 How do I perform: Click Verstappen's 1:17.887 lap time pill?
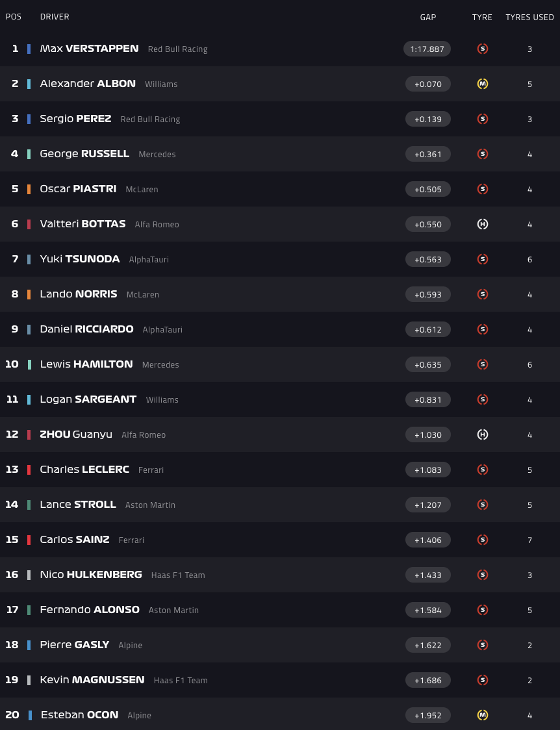pyautogui.click(x=427, y=49)
